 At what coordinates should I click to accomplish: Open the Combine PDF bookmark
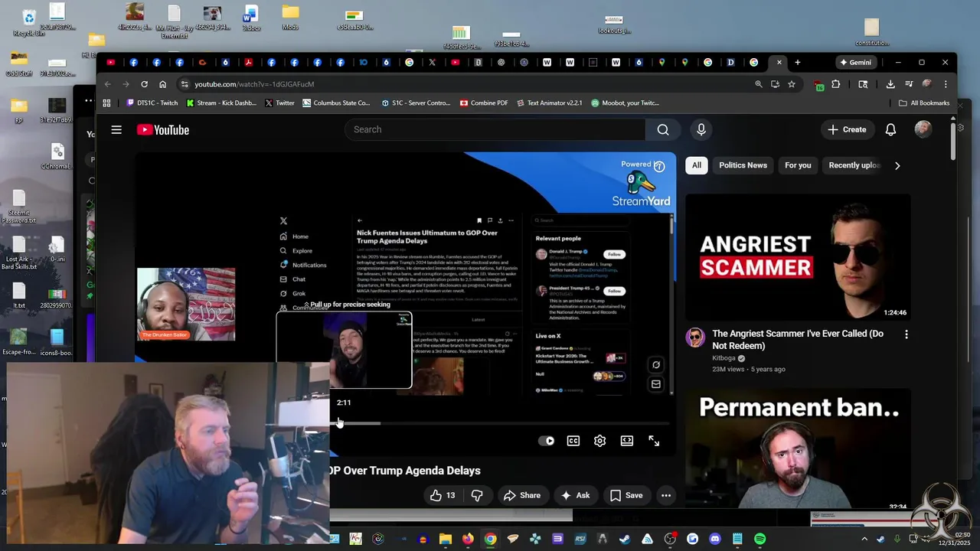484,103
